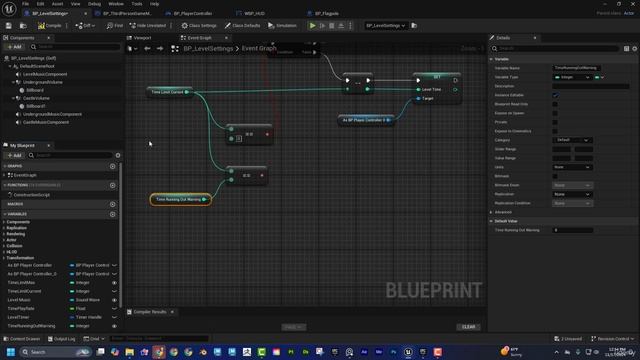Switch to the BP_Flagpole tab
The height and width of the screenshot is (360, 640).
pos(326,13)
